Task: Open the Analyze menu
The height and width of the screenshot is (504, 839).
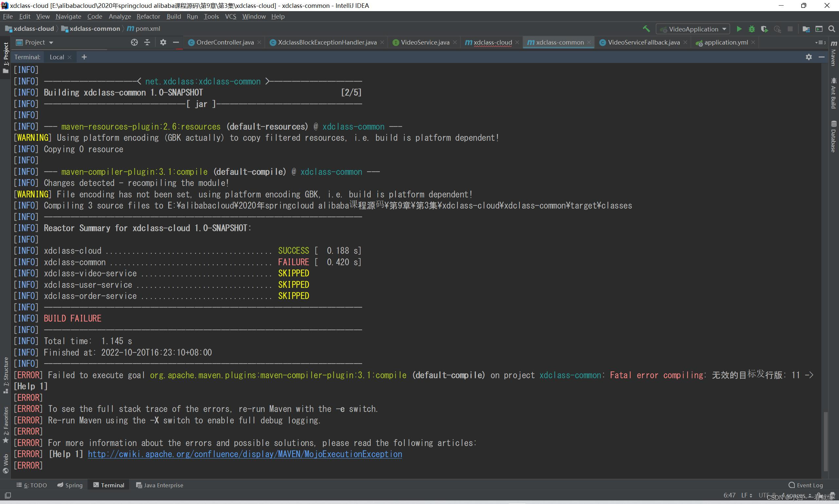Action: [120, 16]
